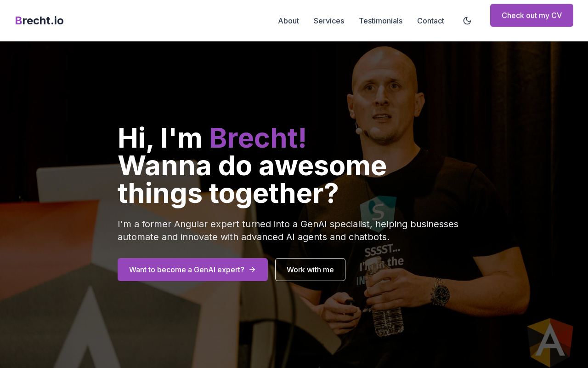Go to the Services section
Image resolution: width=588 pixels, height=368 pixels.
[329, 21]
